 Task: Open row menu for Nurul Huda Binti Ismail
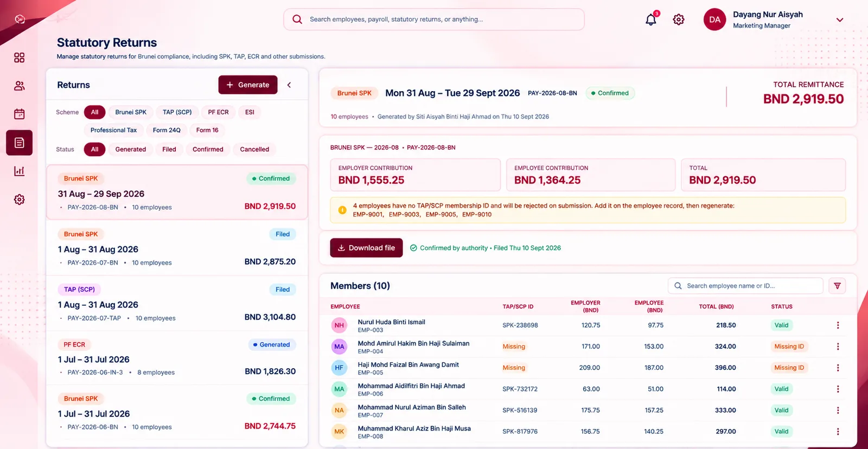tap(838, 325)
